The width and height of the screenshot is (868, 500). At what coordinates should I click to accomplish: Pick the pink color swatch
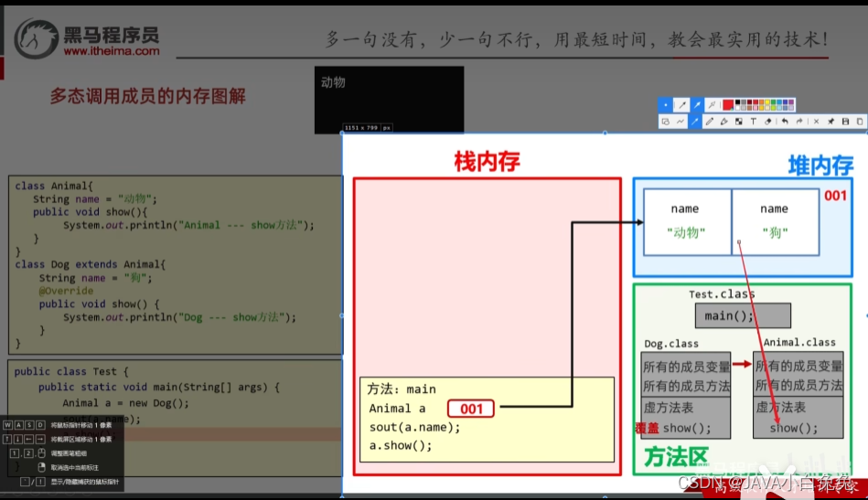coord(755,108)
